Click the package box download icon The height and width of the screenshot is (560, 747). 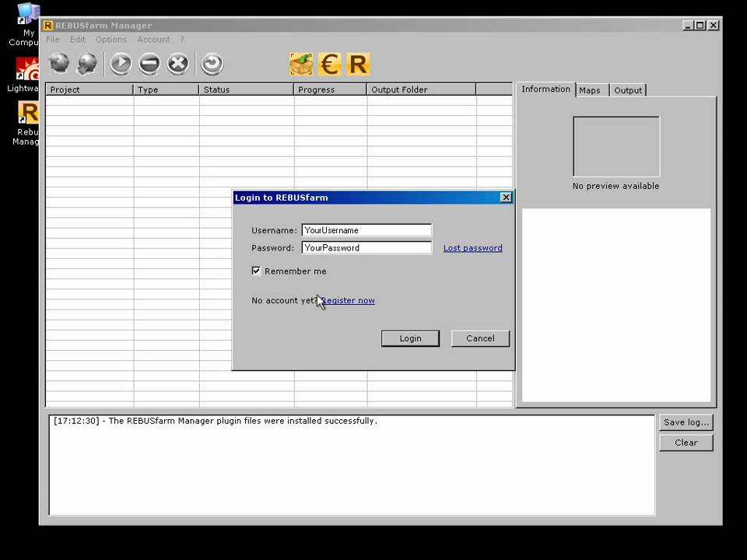click(301, 64)
